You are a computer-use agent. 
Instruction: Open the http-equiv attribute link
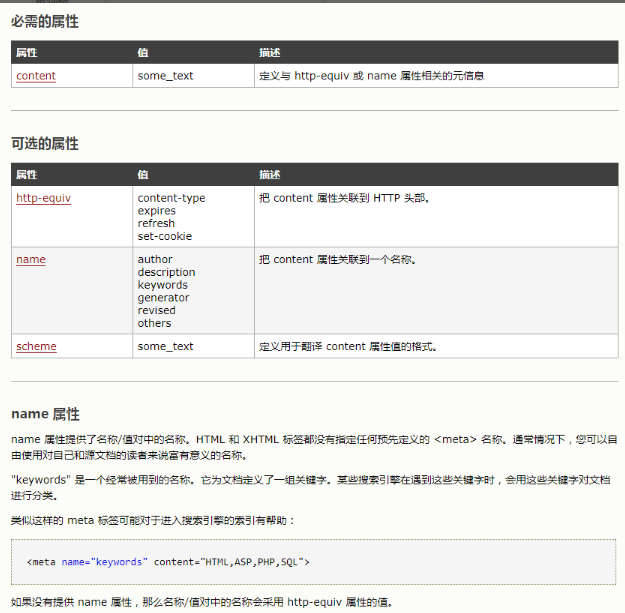coord(43,198)
